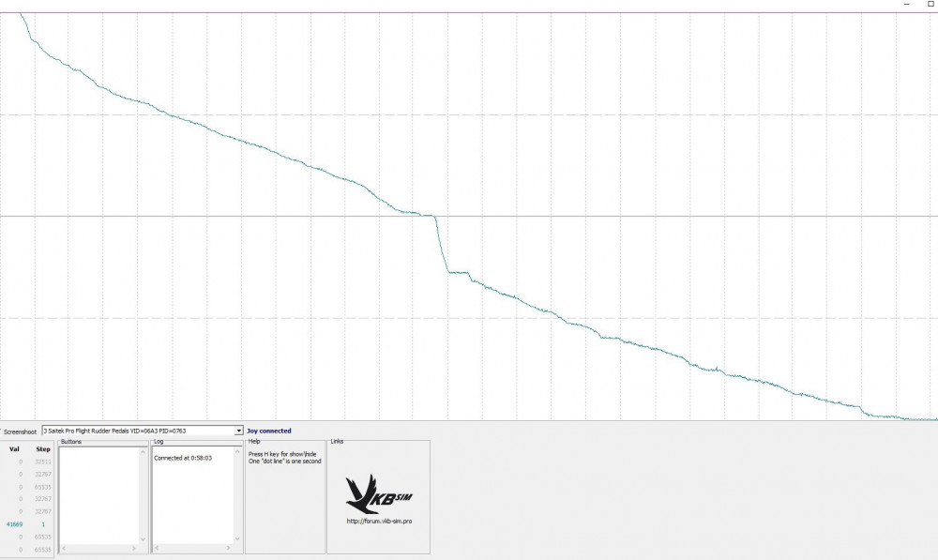Click the scroll-down arrow in the Buttons list

tap(143, 539)
